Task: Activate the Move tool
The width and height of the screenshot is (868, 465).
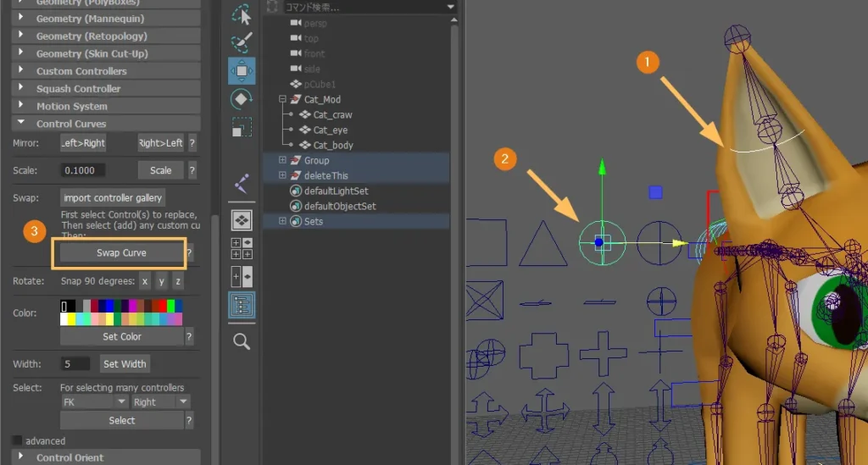Action: (242, 70)
